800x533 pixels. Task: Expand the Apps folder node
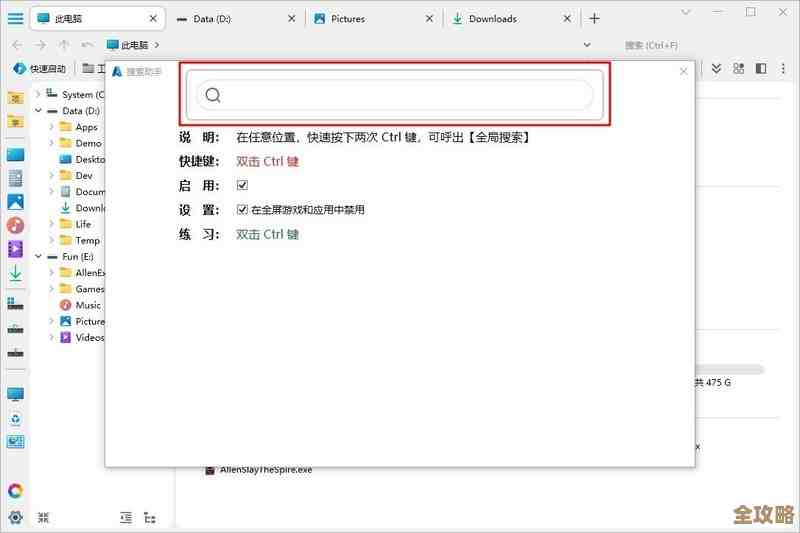tap(51, 127)
